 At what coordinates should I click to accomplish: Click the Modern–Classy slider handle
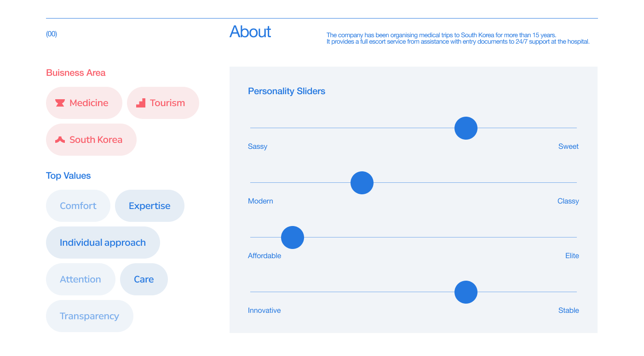pos(362,183)
